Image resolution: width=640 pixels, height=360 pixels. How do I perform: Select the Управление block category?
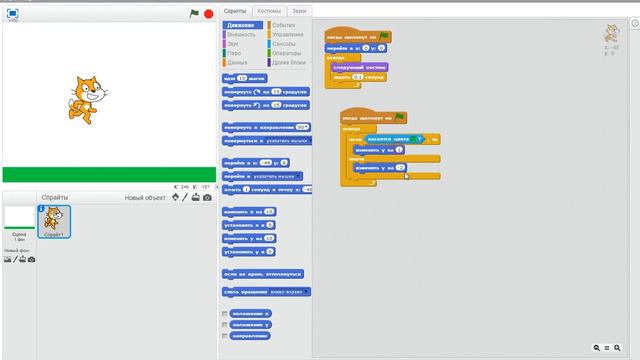tap(287, 35)
